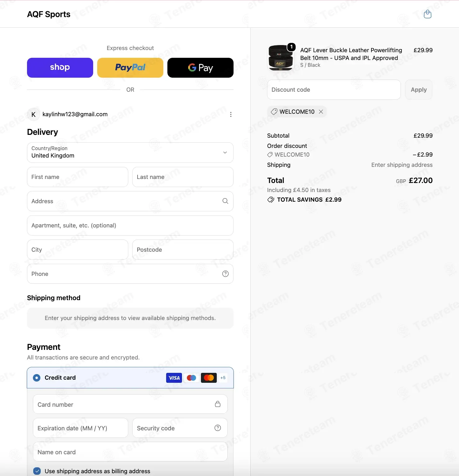Image resolution: width=459 pixels, height=476 pixels.
Task: Open the shopping bag cart icon
Action: (x=427, y=14)
